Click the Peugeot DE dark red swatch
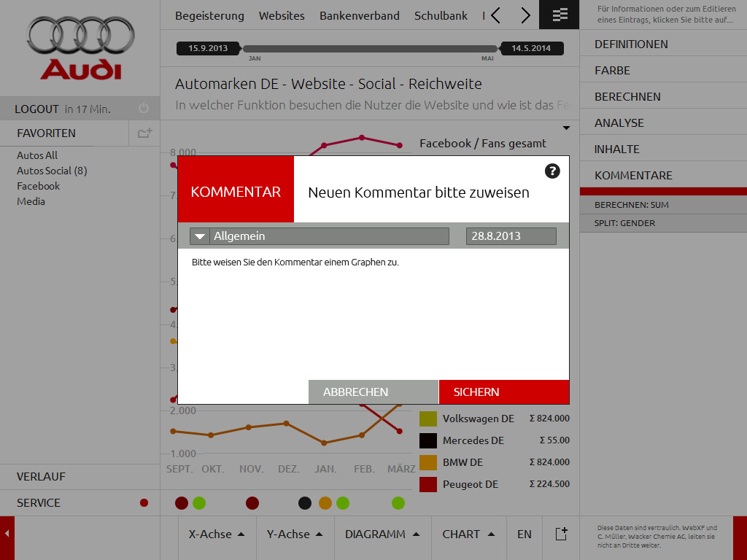Image resolution: width=747 pixels, height=560 pixels. [x=427, y=484]
